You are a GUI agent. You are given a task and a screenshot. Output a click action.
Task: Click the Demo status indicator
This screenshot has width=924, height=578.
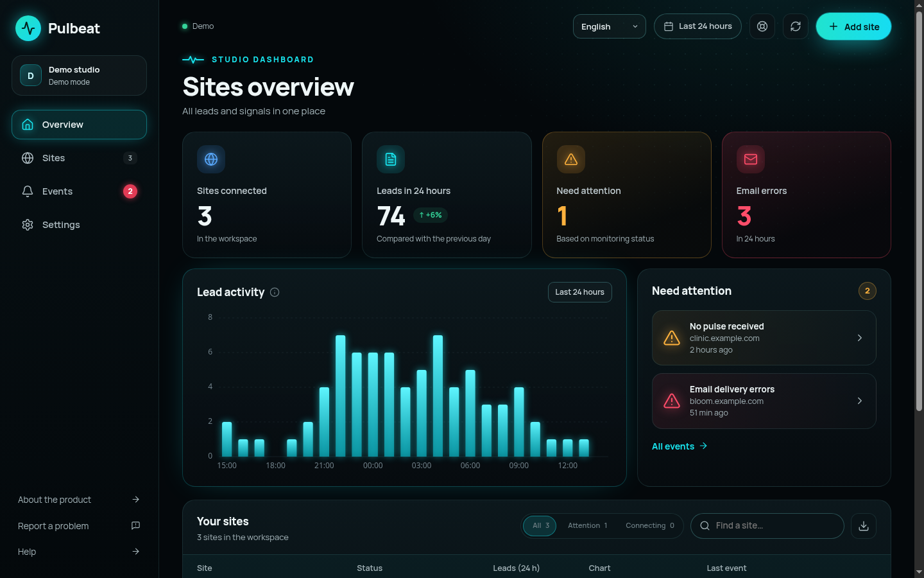tap(198, 26)
